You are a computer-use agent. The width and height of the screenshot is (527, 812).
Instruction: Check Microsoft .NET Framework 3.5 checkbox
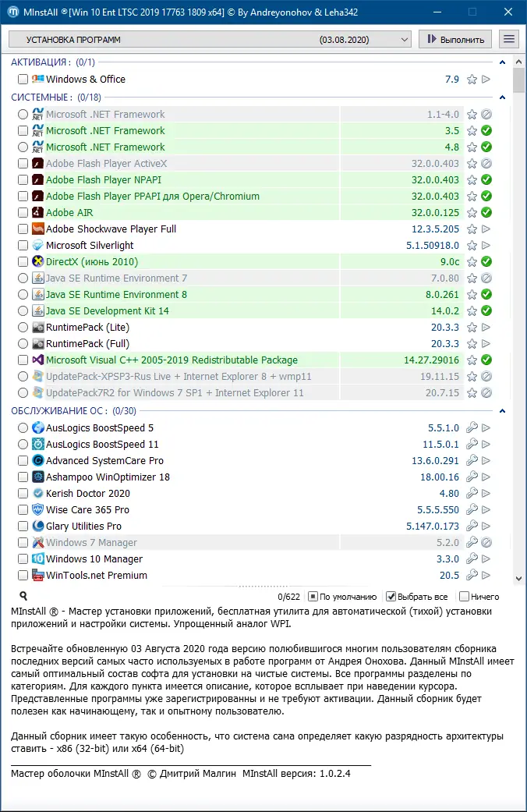click(23, 130)
